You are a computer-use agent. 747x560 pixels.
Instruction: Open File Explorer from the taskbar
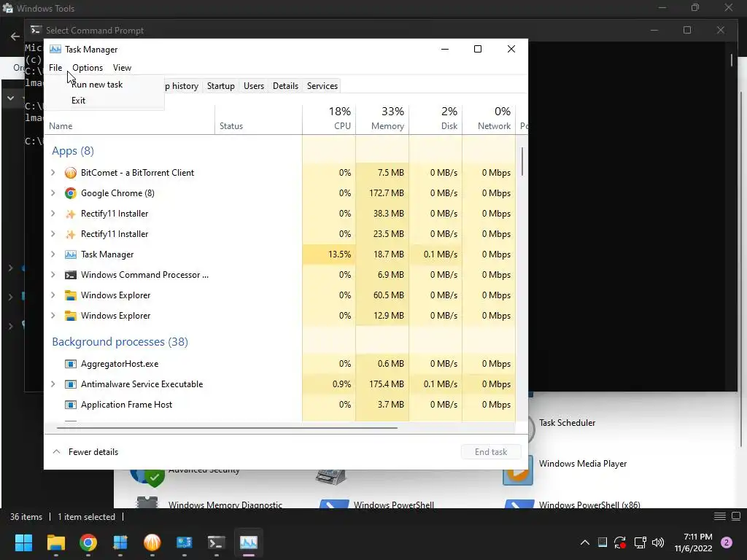(x=55, y=542)
